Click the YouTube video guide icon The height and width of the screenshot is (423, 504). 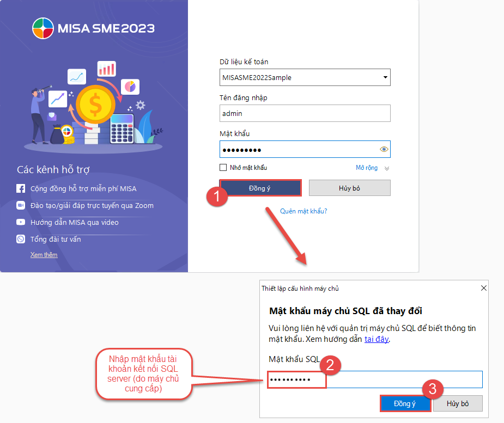coord(21,222)
